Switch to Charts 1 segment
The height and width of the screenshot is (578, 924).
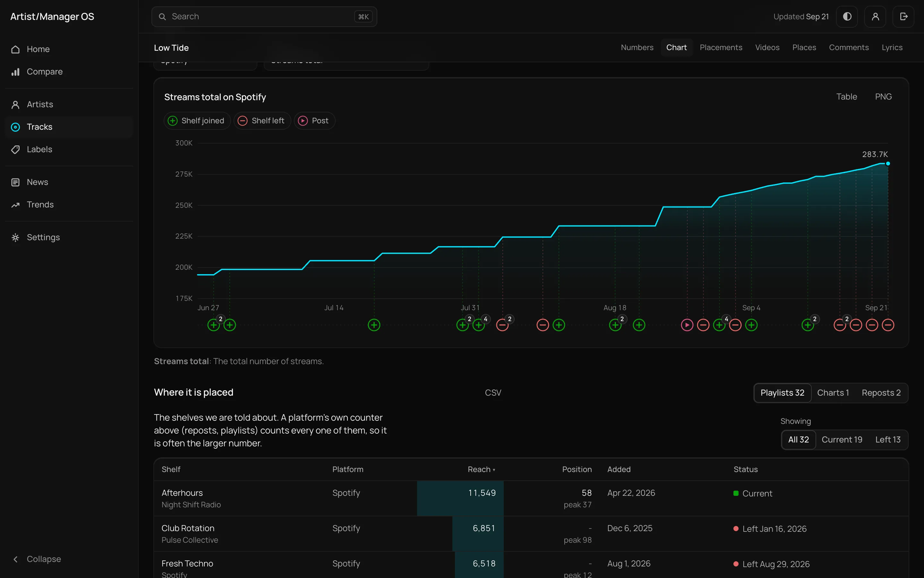click(x=833, y=393)
